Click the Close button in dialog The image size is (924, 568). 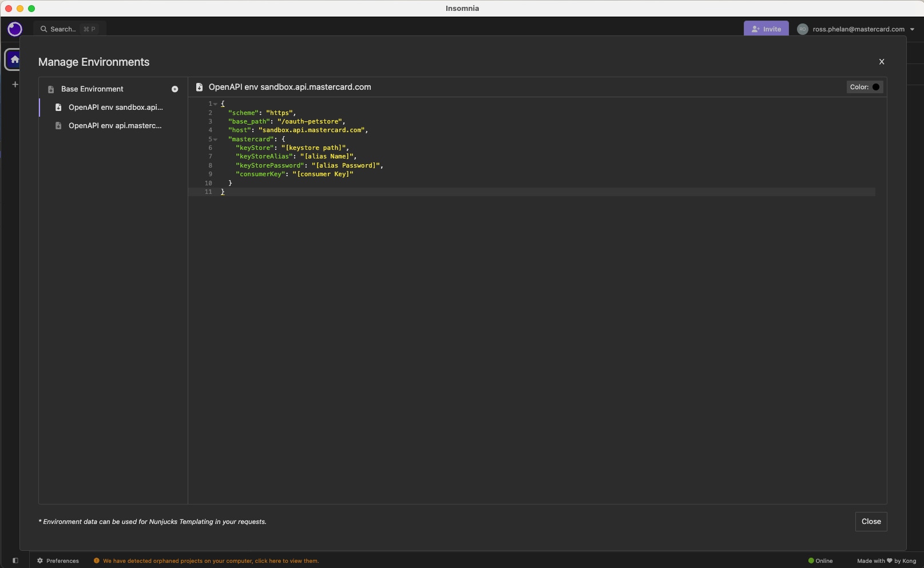[871, 522]
